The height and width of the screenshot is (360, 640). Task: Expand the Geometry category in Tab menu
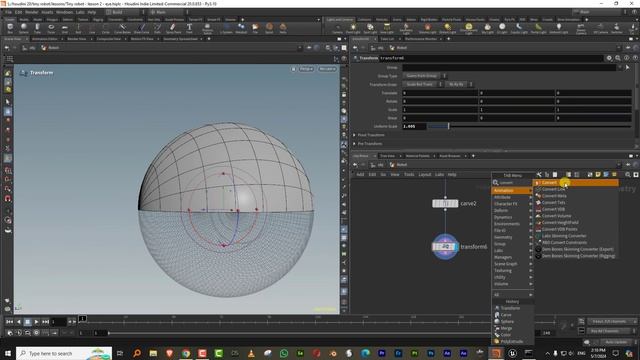point(513,237)
